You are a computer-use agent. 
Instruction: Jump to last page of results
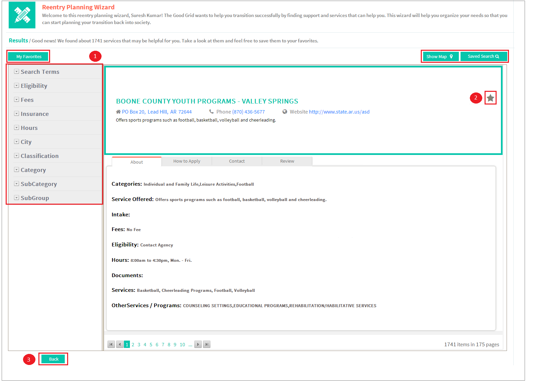[x=207, y=344]
